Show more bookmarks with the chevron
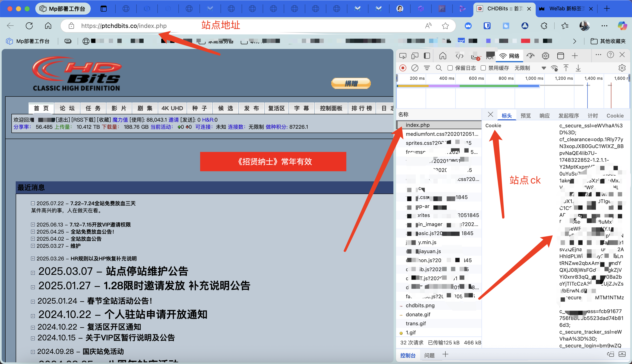This screenshot has width=632, height=364. [575, 41]
